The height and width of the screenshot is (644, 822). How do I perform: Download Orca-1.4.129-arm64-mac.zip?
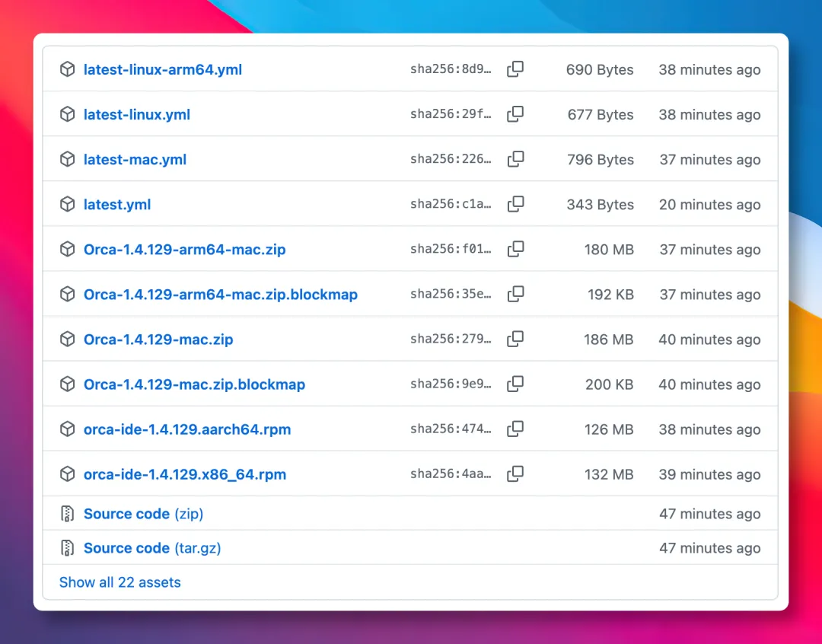point(184,250)
